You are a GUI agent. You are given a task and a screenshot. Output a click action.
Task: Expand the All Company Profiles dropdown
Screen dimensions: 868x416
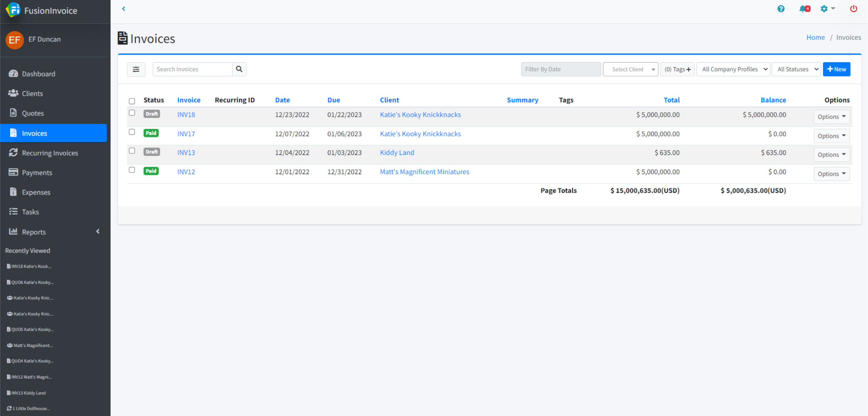pos(733,69)
